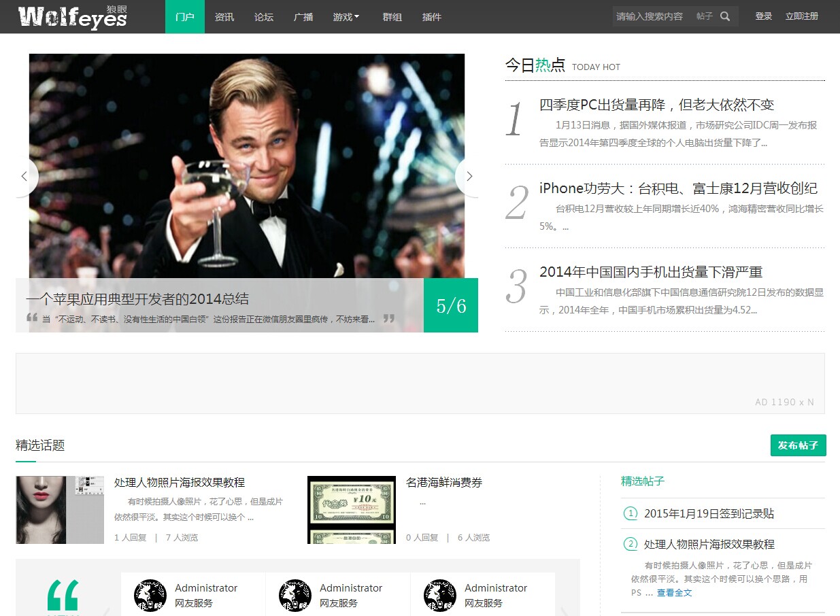Advance to next carousel slide
Viewport: 840px width, 616px height.
469,176
